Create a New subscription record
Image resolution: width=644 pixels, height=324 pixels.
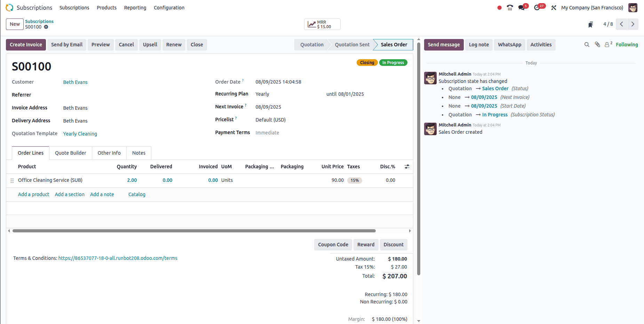(x=15, y=24)
